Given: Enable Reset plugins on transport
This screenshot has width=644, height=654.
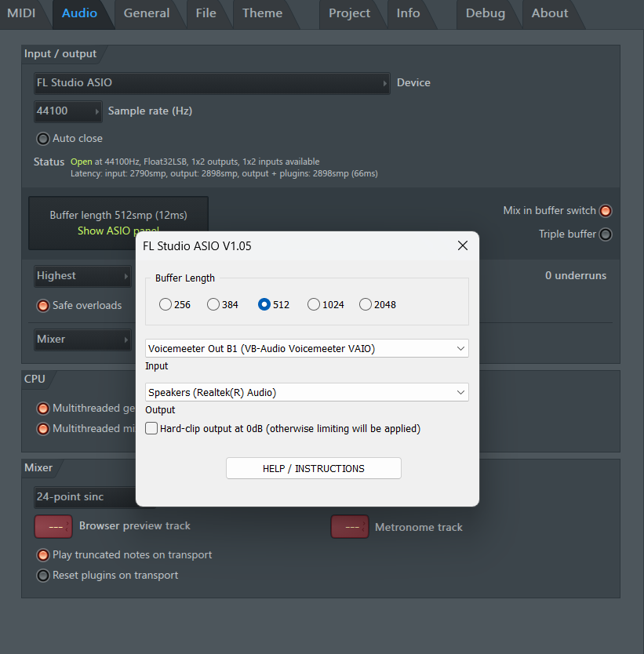Looking at the screenshot, I should (42, 575).
